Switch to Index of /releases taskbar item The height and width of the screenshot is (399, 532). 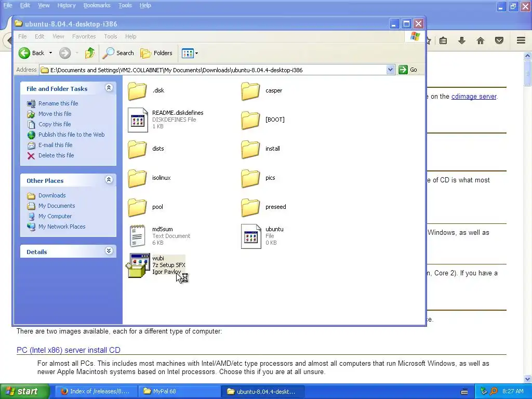pos(96,391)
